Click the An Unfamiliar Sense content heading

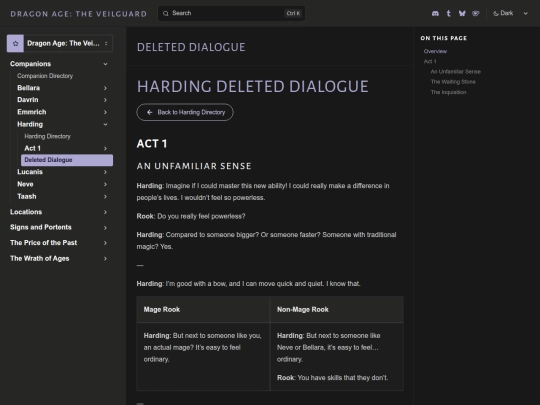194,166
